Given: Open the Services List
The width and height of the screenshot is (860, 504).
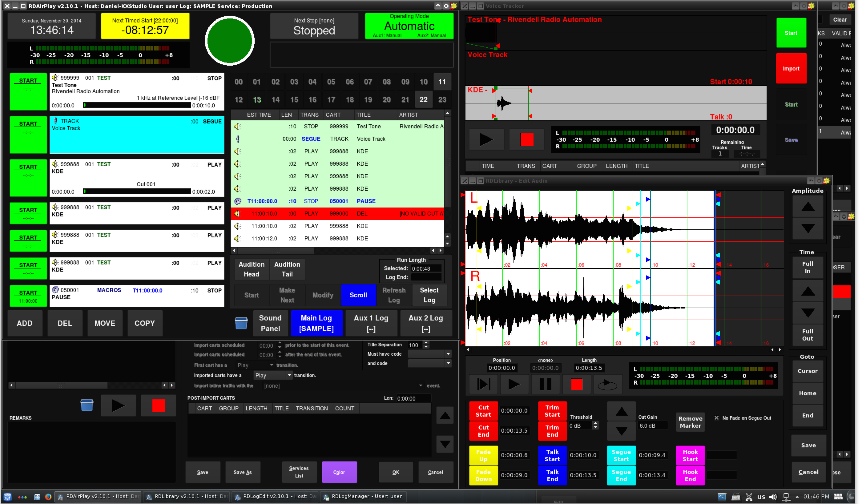Looking at the screenshot, I should pyautogui.click(x=299, y=472).
